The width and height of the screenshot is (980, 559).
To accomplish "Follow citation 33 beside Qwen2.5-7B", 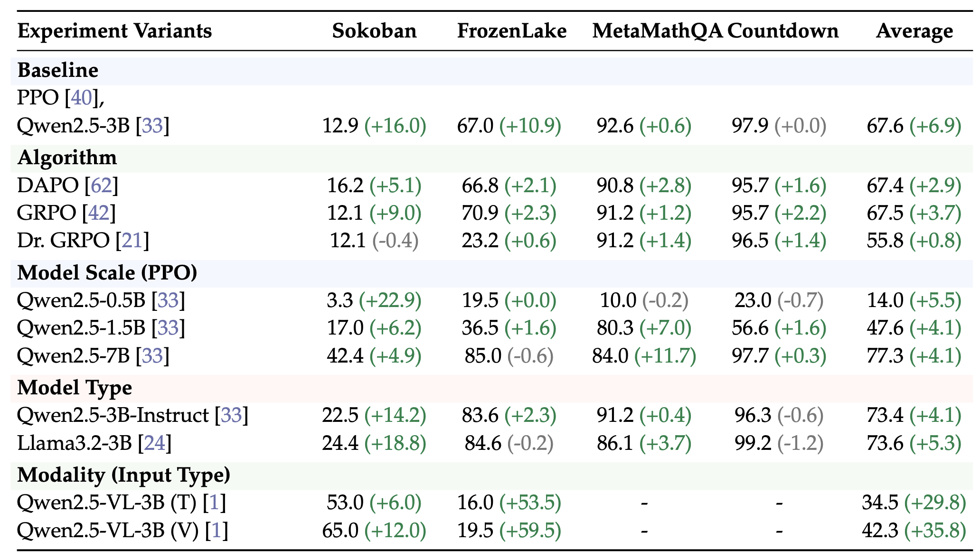I will 152,356.
